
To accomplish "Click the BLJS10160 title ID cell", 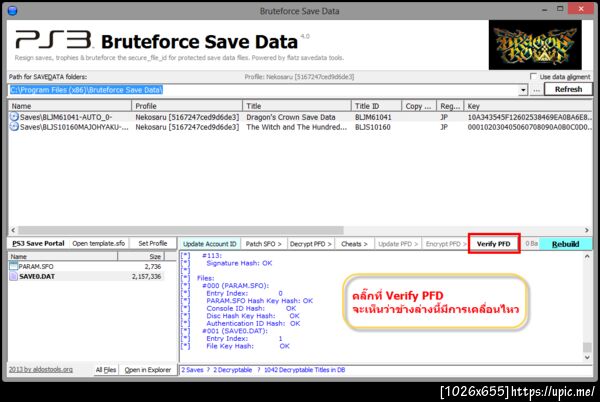I will pos(373,127).
